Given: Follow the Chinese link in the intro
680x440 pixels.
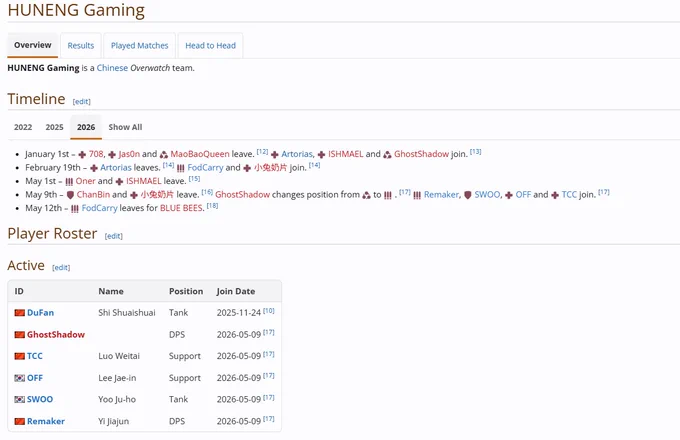Looking at the screenshot, I should tap(112, 68).
